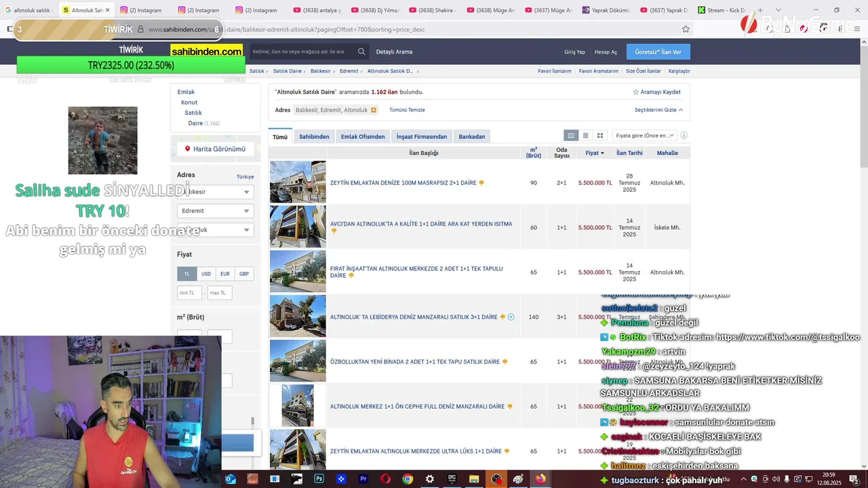Click the Ücretsiz İlan Ver button
Screen dimensions: 868x488
click(x=658, y=52)
